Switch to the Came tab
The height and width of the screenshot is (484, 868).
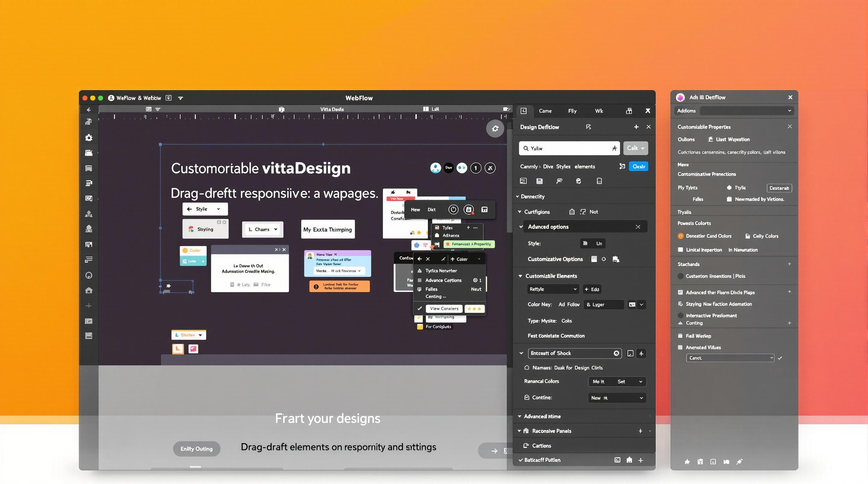(x=545, y=111)
